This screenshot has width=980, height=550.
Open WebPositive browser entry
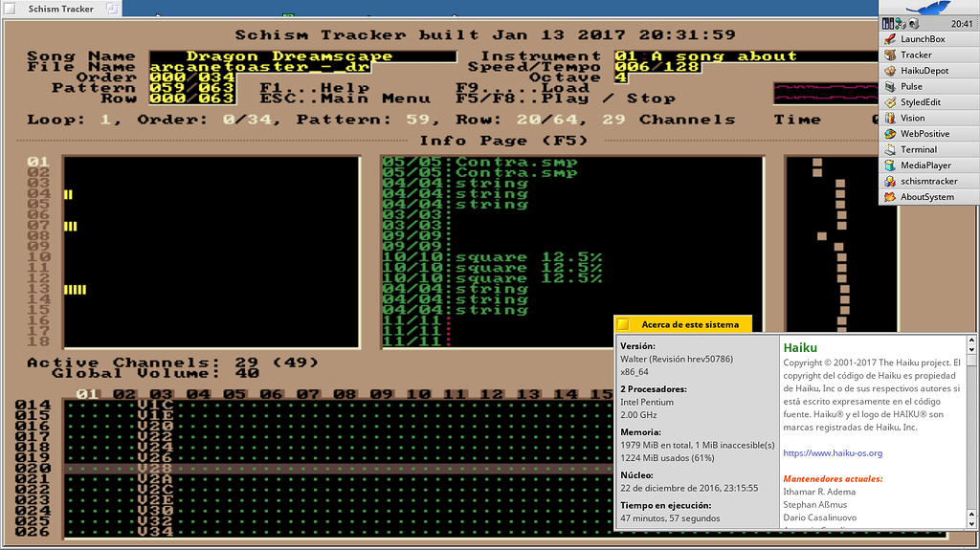tap(928, 134)
